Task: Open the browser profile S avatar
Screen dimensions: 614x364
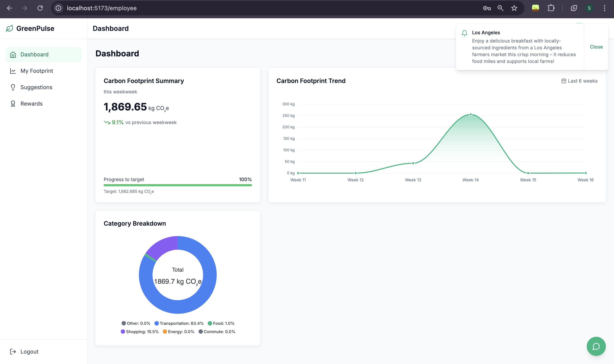Action: (589, 8)
